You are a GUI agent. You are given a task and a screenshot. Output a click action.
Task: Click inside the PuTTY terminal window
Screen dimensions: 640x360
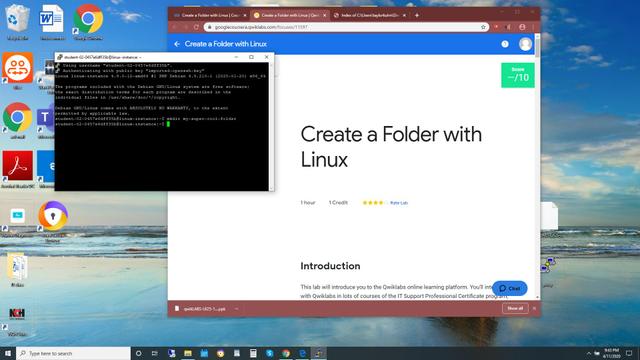pos(162,127)
